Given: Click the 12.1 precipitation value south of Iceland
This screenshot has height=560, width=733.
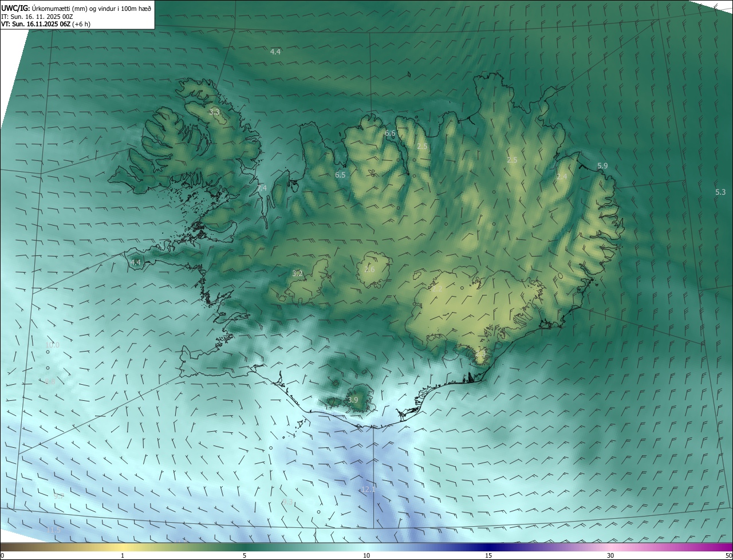Looking at the screenshot, I should (368, 489).
